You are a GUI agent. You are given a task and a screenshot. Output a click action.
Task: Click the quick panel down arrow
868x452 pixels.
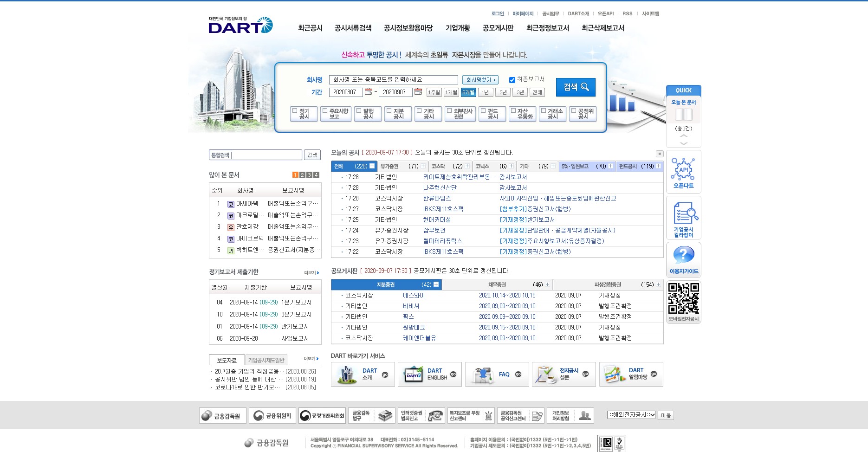[x=683, y=143]
